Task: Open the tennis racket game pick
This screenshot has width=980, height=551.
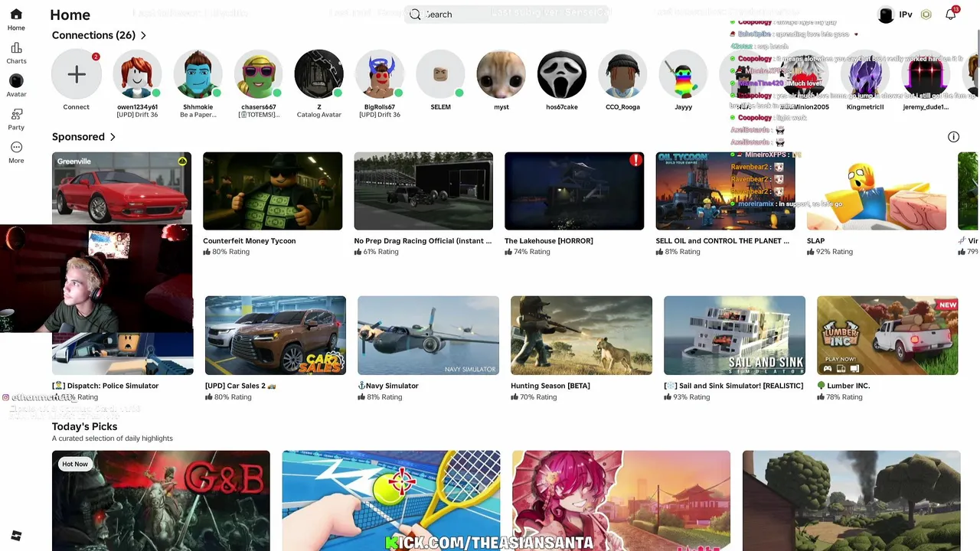Action: [x=391, y=500]
